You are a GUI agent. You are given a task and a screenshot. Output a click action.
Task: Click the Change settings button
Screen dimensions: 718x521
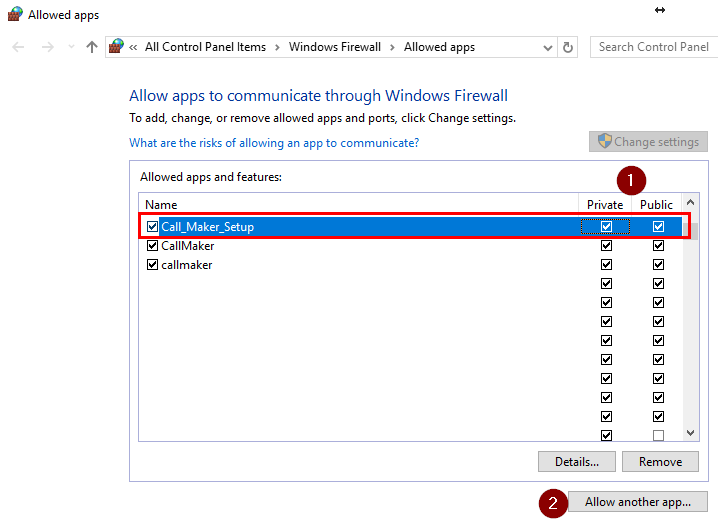[648, 142]
